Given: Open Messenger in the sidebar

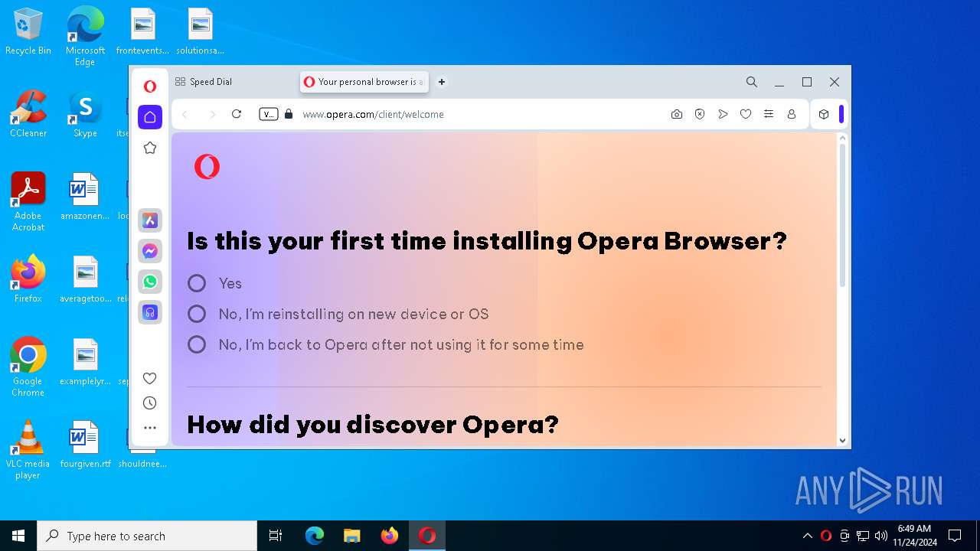Looking at the screenshot, I should click(x=150, y=251).
